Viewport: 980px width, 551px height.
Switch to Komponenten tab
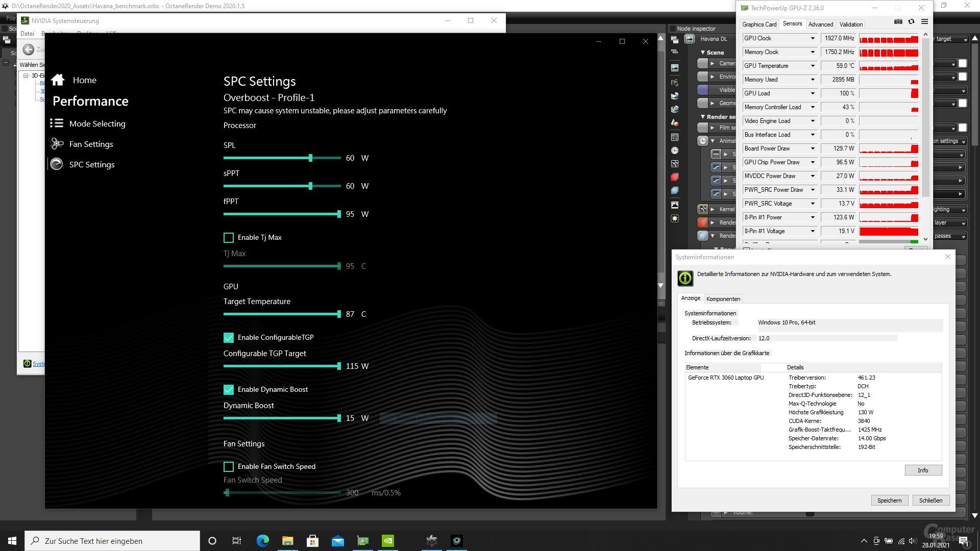(x=723, y=299)
